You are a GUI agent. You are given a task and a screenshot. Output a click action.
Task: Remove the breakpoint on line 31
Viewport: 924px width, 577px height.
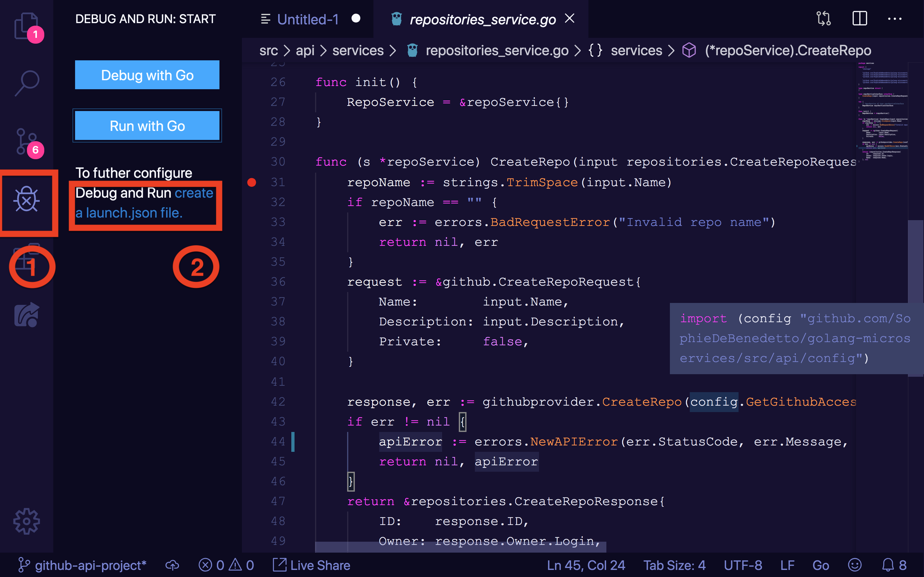pyautogui.click(x=252, y=182)
